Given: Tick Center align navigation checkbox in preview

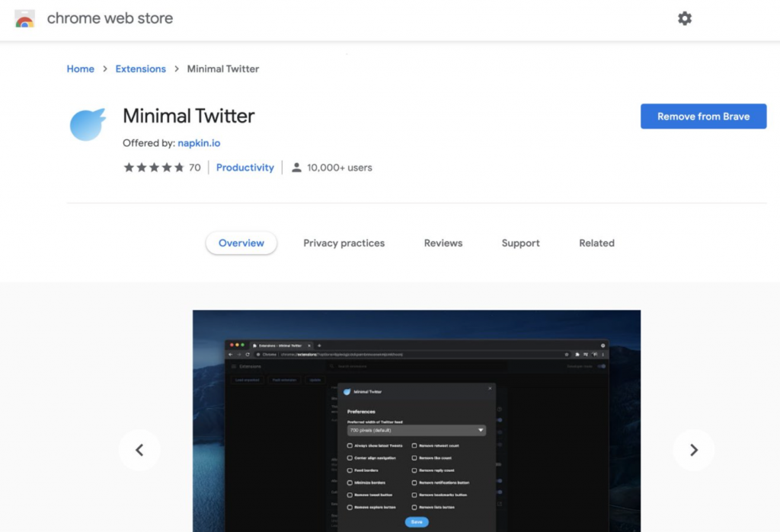Looking at the screenshot, I should [x=350, y=458].
